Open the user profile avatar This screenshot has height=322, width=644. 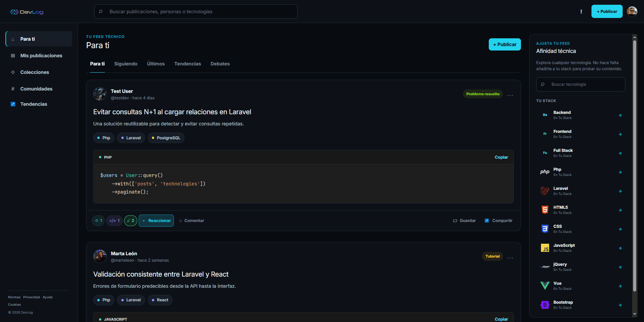coord(632,12)
